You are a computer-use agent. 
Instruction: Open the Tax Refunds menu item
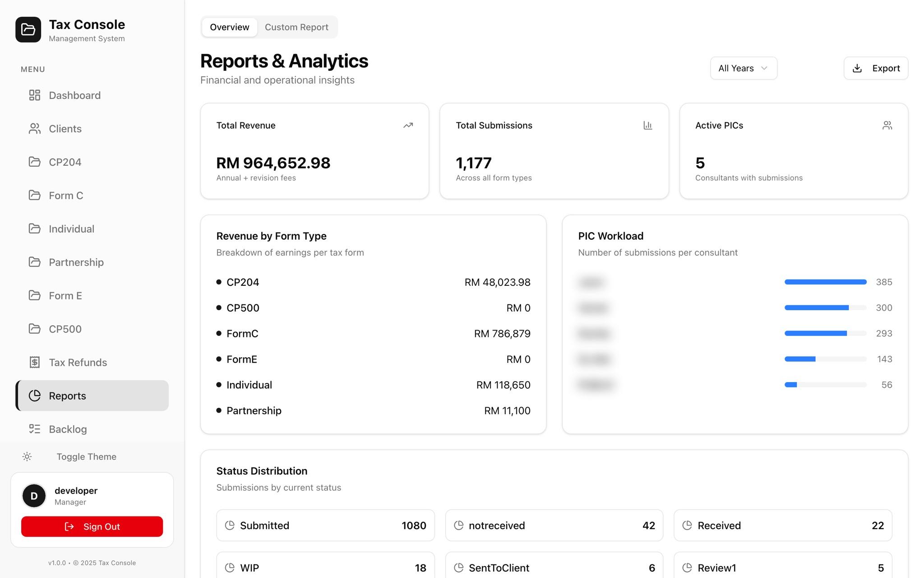(x=92, y=362)
